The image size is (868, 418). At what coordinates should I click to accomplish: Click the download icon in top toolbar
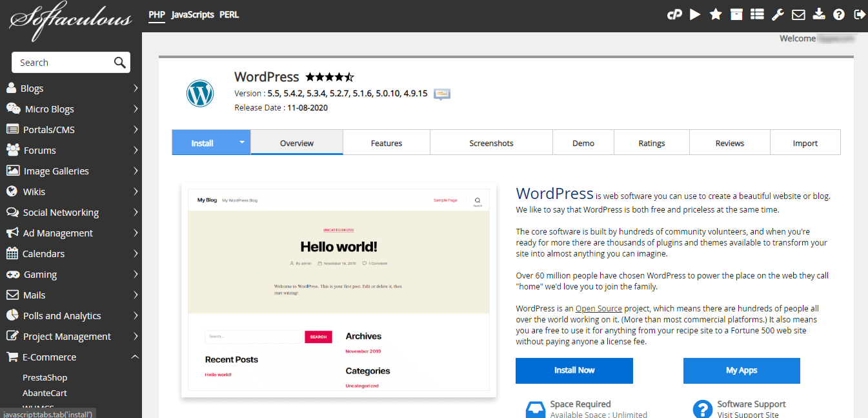818,14
